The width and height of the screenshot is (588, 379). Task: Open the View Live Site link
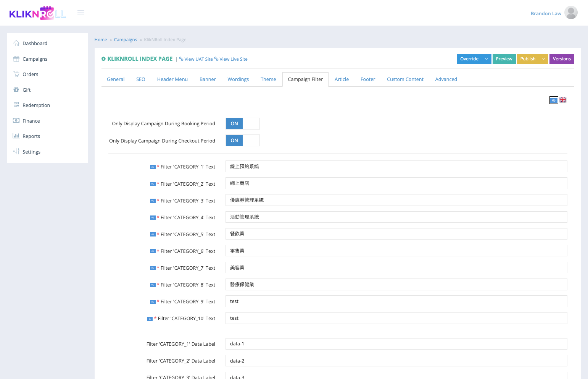[231, 59]
